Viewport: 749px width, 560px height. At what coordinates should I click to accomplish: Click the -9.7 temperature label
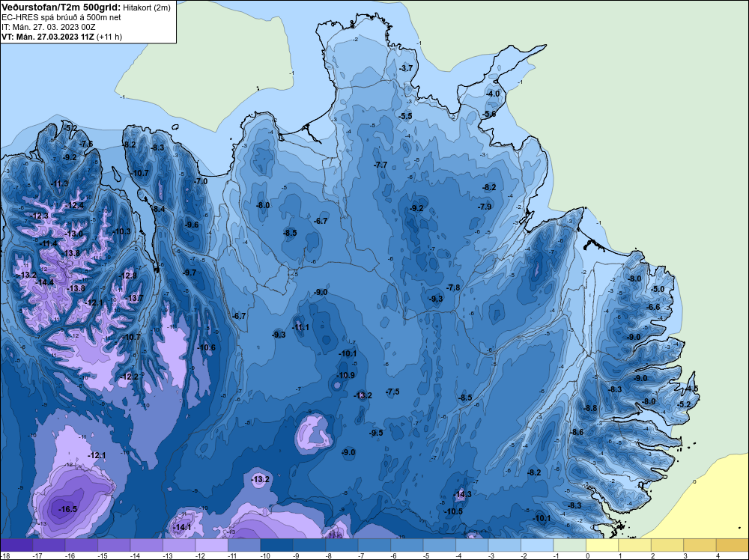(x=189, y=273)
